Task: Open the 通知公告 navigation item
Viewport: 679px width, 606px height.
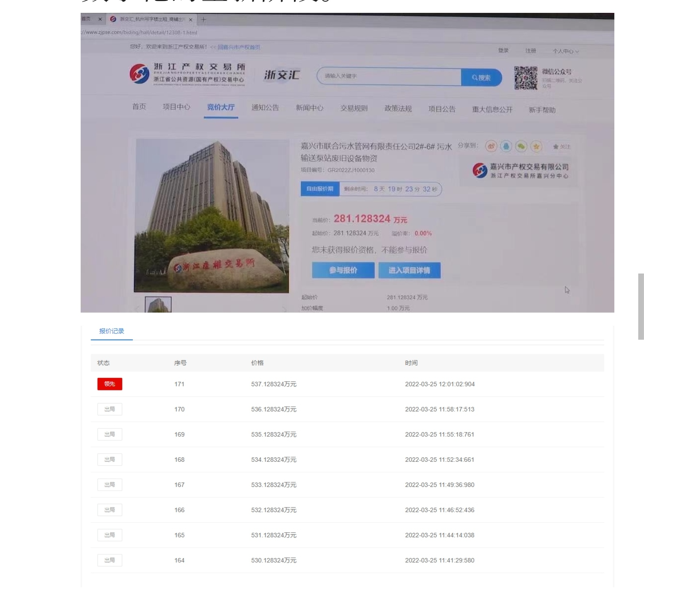Action: tap(265, 108)
